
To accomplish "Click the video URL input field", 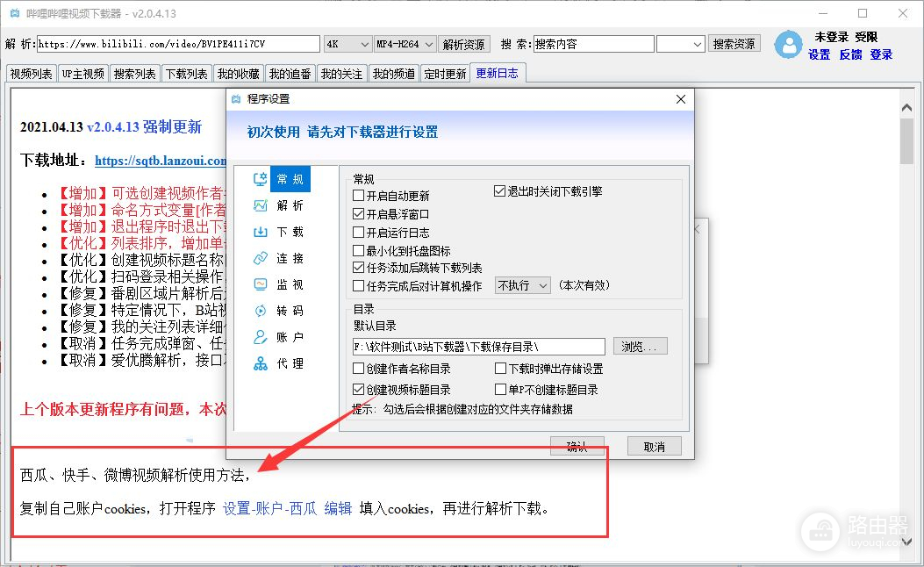I will (x=178, y=44).
